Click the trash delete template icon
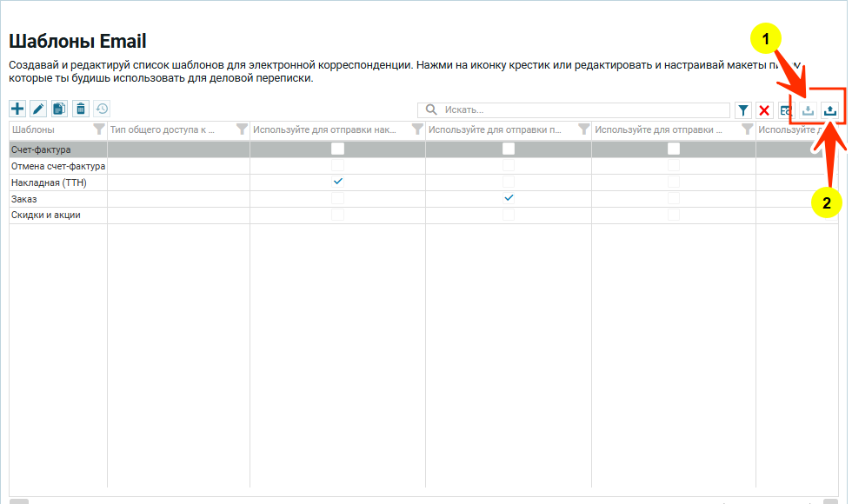 [80, 109]
